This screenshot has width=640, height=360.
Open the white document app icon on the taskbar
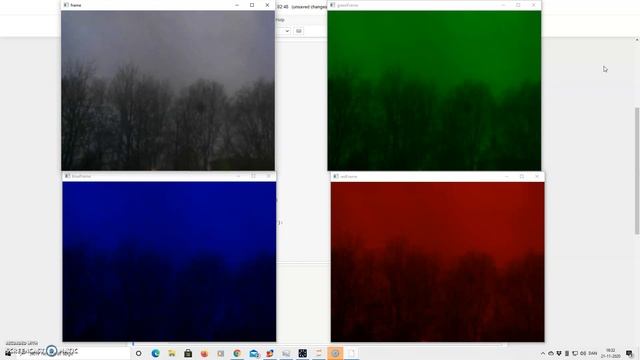point(351,353)
